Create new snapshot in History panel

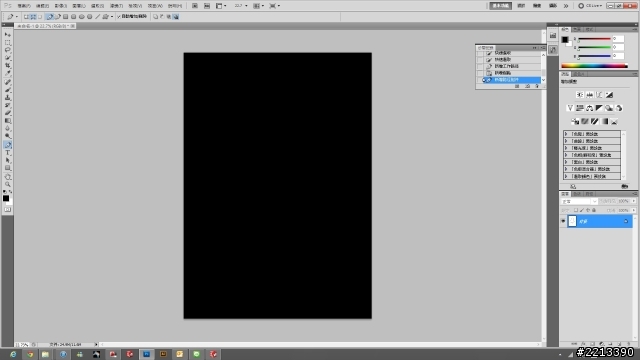pyautogui.click(x=527, y=86)
